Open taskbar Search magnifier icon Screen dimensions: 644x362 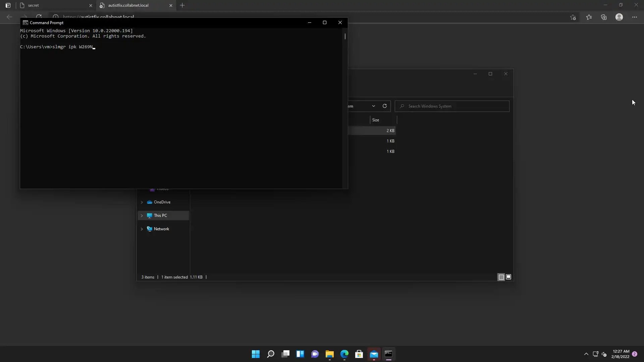pos(270,354)
